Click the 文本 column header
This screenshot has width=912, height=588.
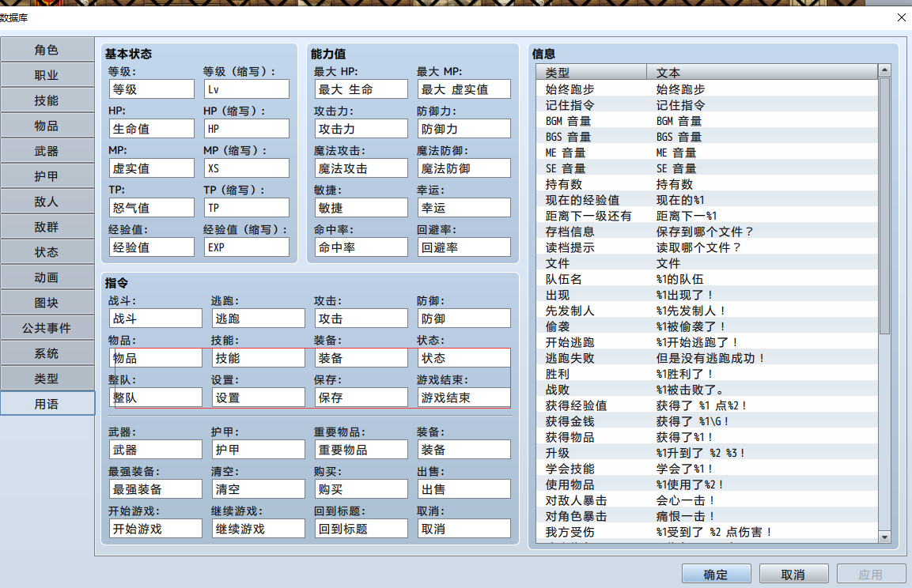(x=762, y=72)
